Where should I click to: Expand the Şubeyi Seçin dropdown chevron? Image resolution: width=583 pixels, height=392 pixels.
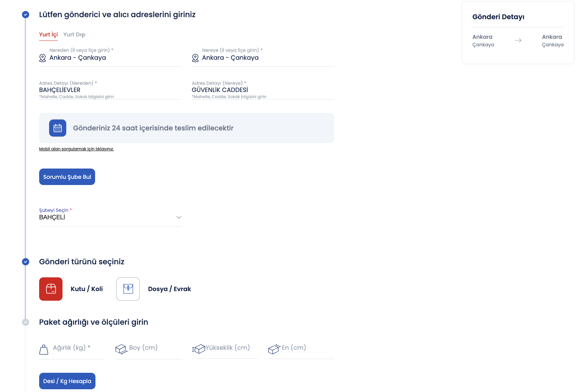pyautogui.click(x=179, y=217)
